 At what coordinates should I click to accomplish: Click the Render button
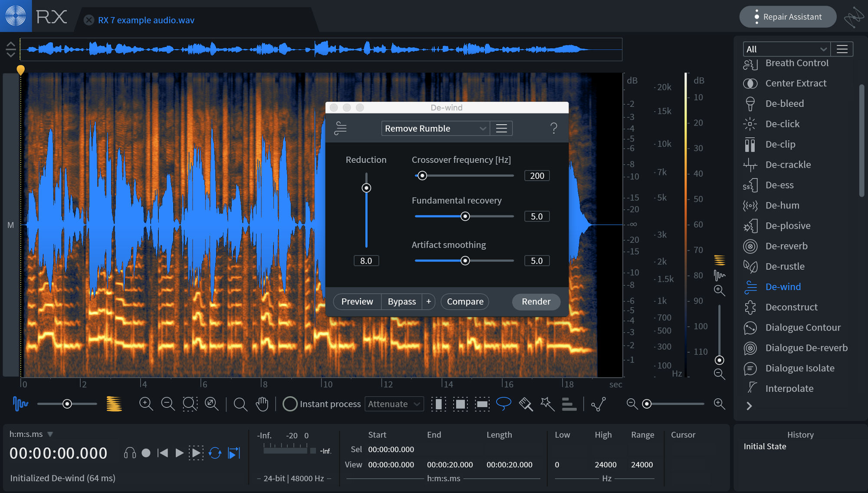[x=536, y=301]
